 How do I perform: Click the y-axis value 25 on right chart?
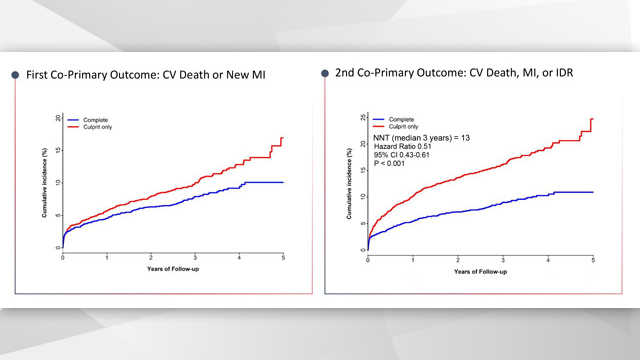tap(363, 118)
